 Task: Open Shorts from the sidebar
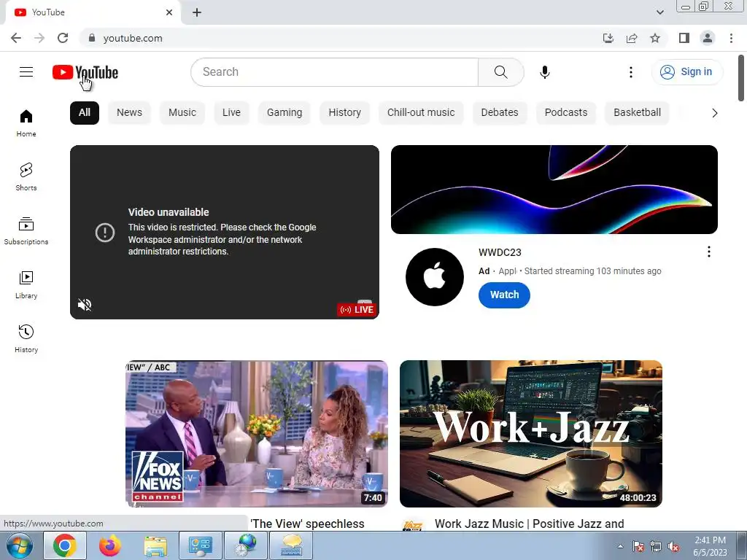26,177
